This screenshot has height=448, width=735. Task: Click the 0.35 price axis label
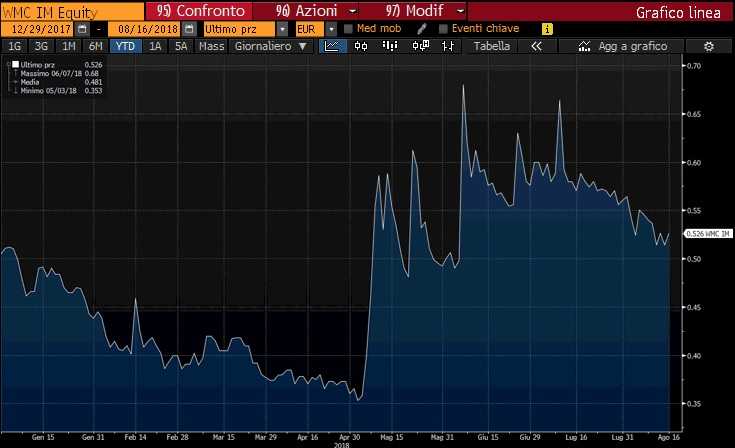pyautogui.click(x=694, y=403)
